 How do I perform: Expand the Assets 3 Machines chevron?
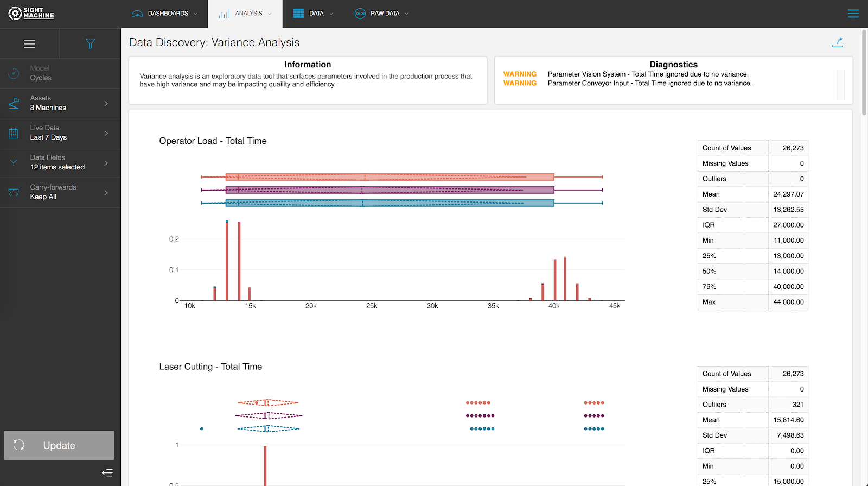point(106,103)
